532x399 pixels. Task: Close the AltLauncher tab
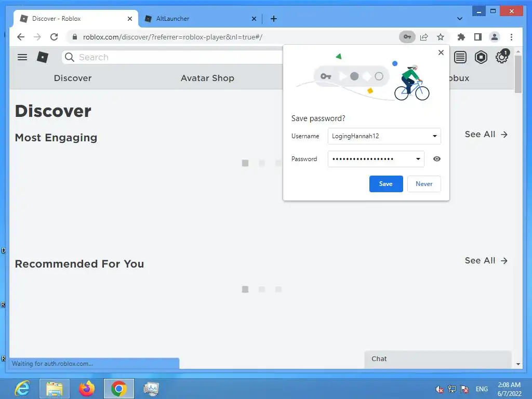pyautogui.click(x=254, y=19)
